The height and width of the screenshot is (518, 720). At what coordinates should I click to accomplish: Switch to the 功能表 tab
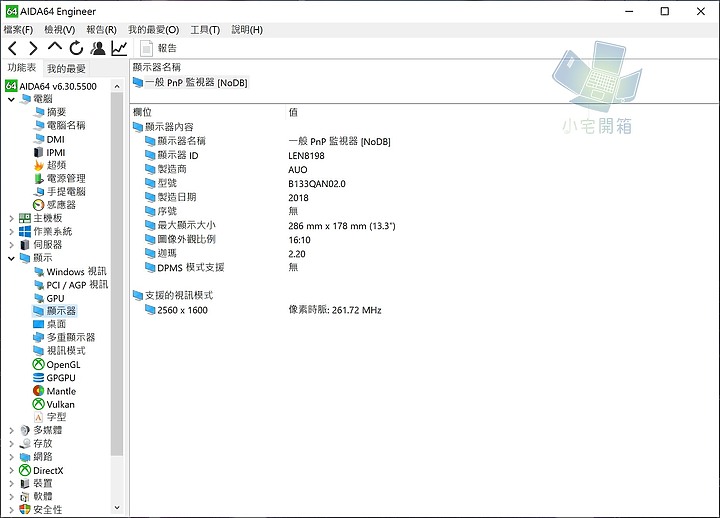pyautogui.click(x=22, y=68)
